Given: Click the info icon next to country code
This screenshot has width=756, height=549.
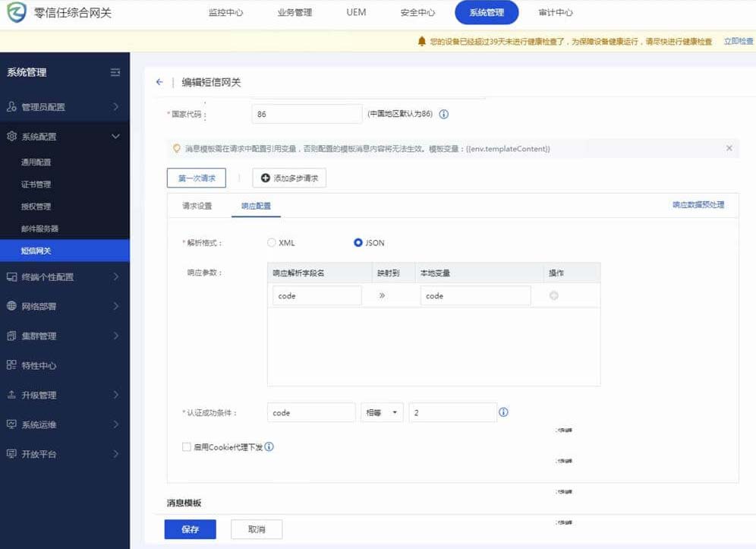Looking at the screenshot, I should click(x=444, y=115).
